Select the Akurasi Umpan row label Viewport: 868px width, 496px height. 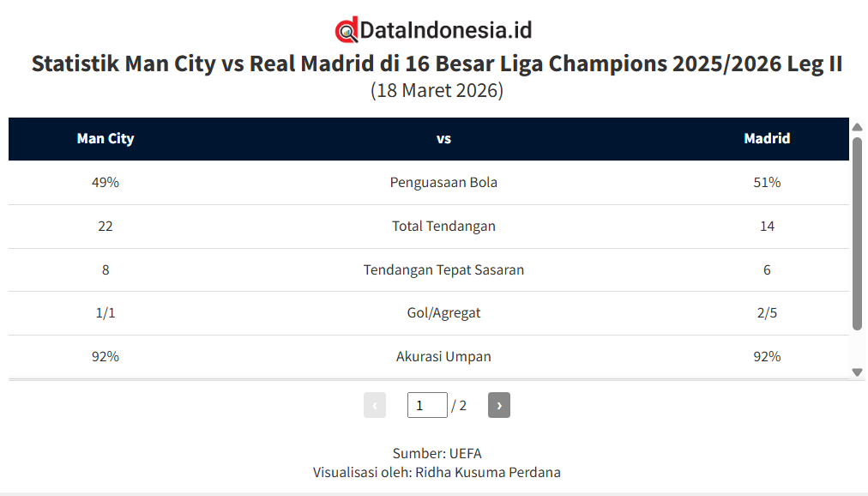(443, 356)
